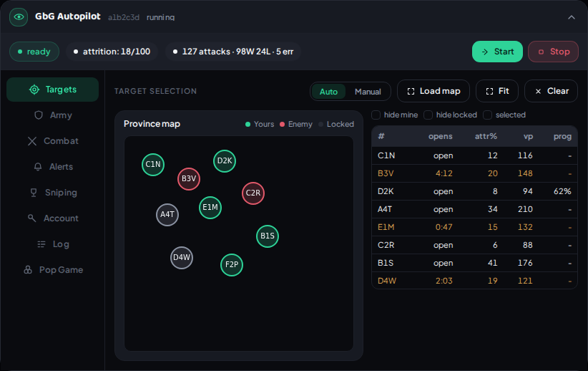Open Account with the key icon
This screenshot has height=371, width=588.
52,218
